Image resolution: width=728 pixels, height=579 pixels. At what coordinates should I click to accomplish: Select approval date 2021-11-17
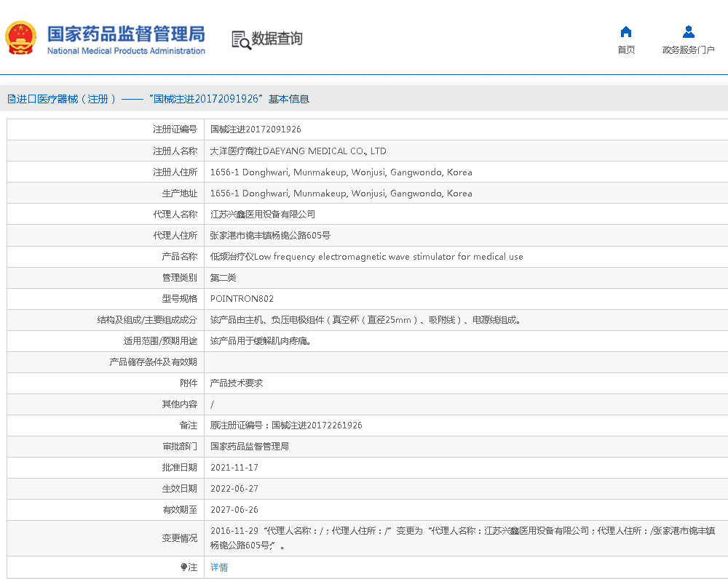click(234, 467)
